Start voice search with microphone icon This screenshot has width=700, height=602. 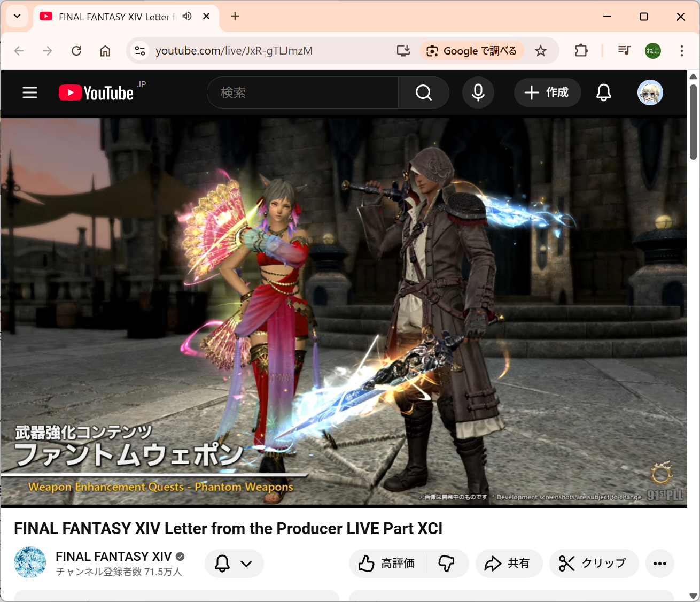point(478,92)
